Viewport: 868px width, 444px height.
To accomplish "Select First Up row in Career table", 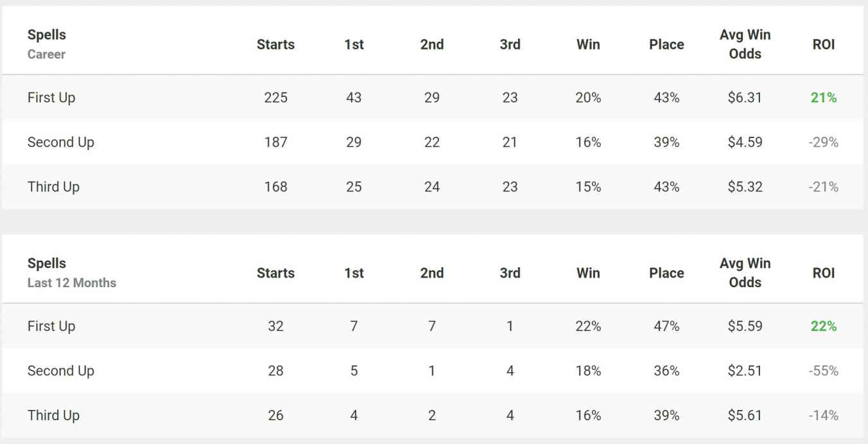I will pyautogui.click(x=433, y=98).
